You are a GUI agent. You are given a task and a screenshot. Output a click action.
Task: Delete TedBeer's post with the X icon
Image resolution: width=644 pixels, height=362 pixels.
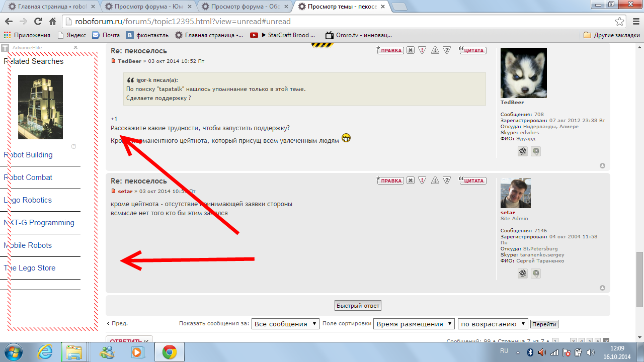pyautogui.click(x=411, y=50)
